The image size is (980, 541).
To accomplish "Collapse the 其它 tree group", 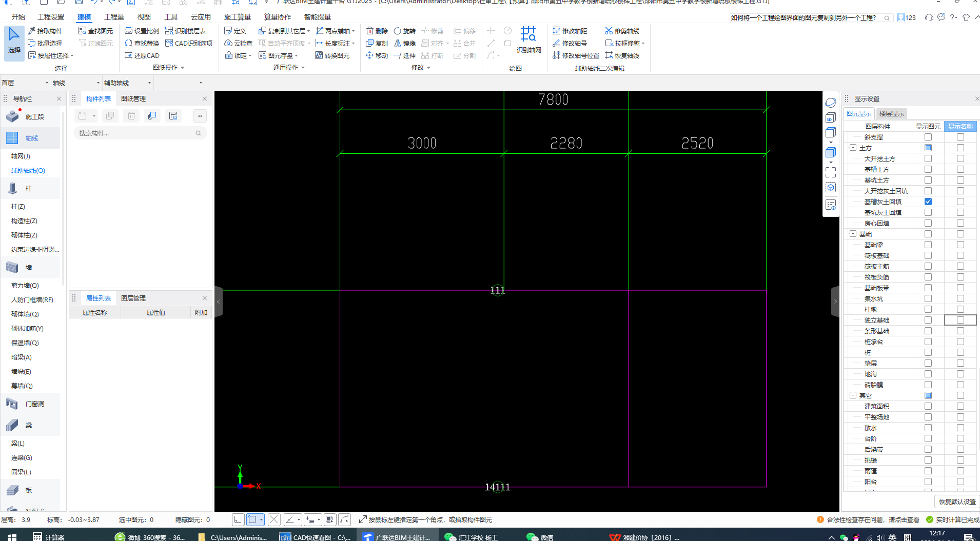I will [x=853, y=395].
